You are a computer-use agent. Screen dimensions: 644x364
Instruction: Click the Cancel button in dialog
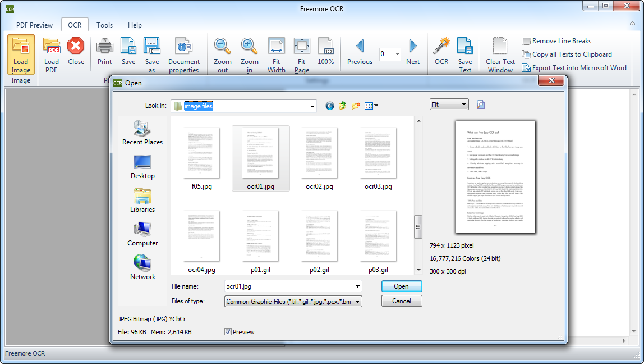pos(401,301)
